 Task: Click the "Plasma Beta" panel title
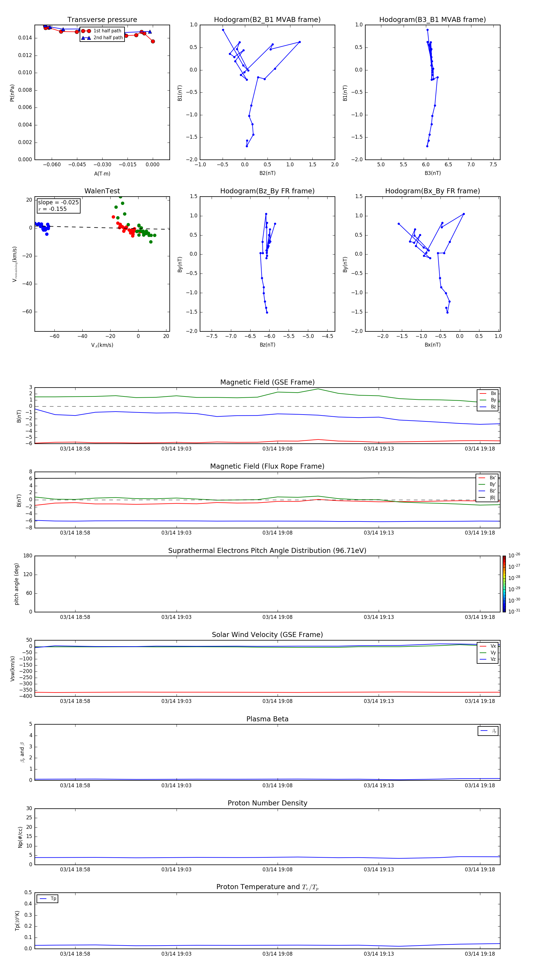267,719
